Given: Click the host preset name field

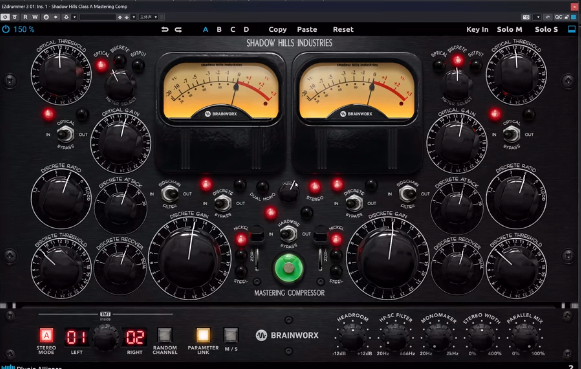Looking at the screenshot, I should click(97, 17).
